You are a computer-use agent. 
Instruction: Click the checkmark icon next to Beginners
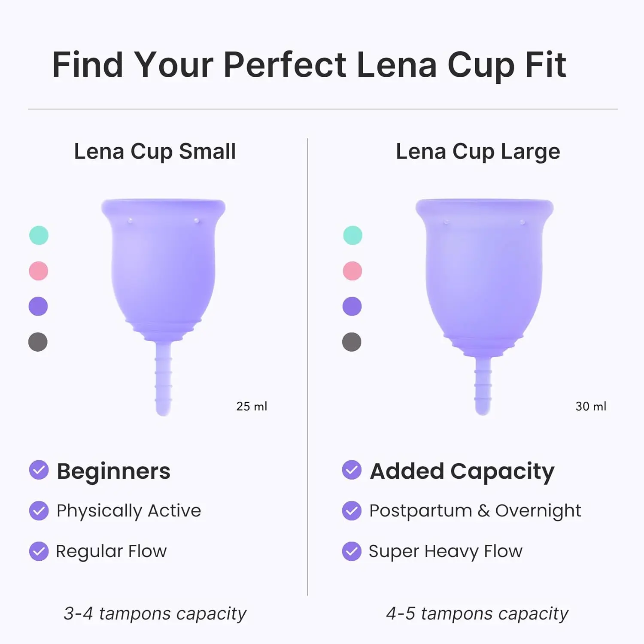39,470
